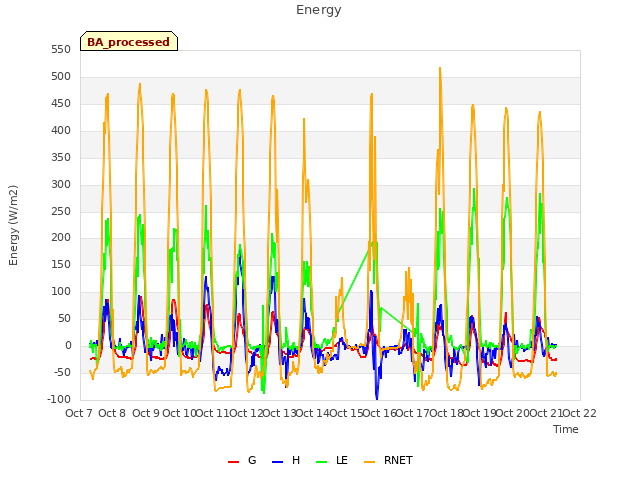Click the Oct 9 x-axis date label
The width and height of the screenshot is (640, 480).
click(x=146, y=413)
